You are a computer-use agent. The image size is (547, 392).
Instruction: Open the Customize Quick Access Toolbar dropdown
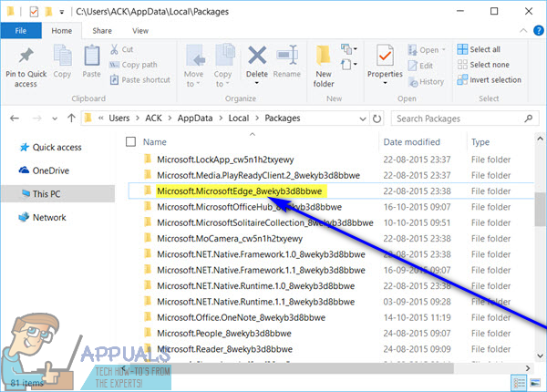(61, 12)
